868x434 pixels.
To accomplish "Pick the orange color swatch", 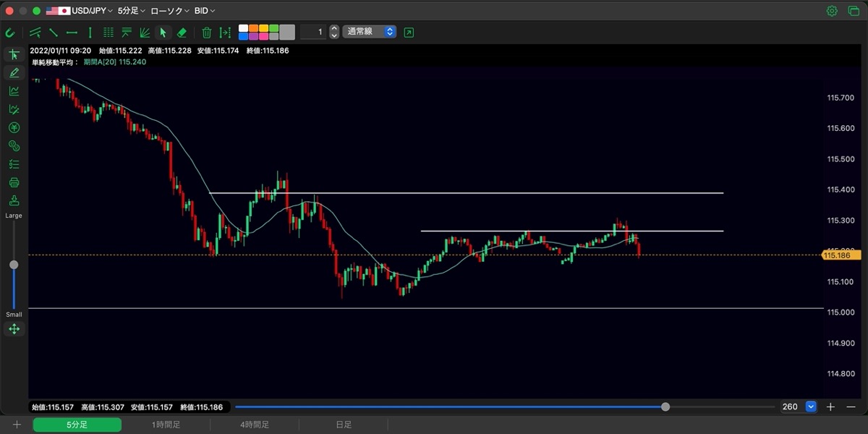I will 253,28.
